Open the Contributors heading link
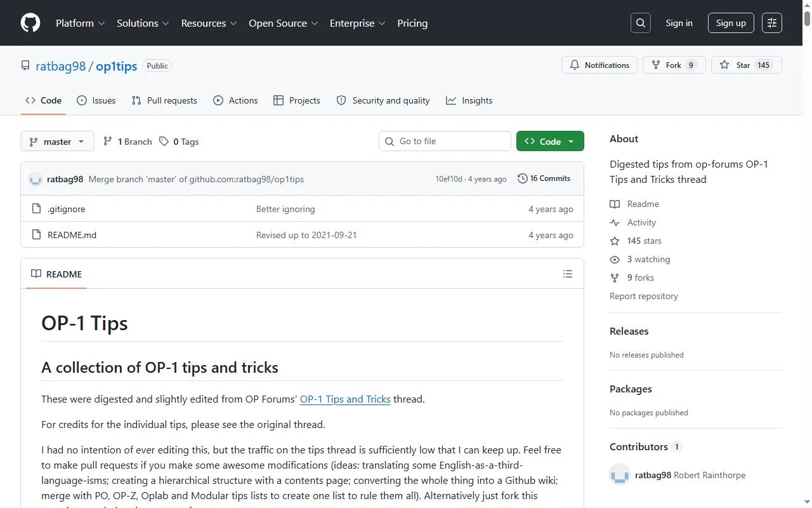The width and height of the screenshot is (812, 508). click(x=645, y=446)
